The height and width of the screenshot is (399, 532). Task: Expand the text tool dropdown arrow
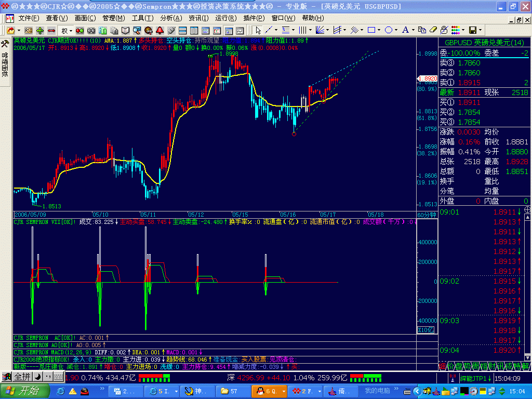(413, 30)
